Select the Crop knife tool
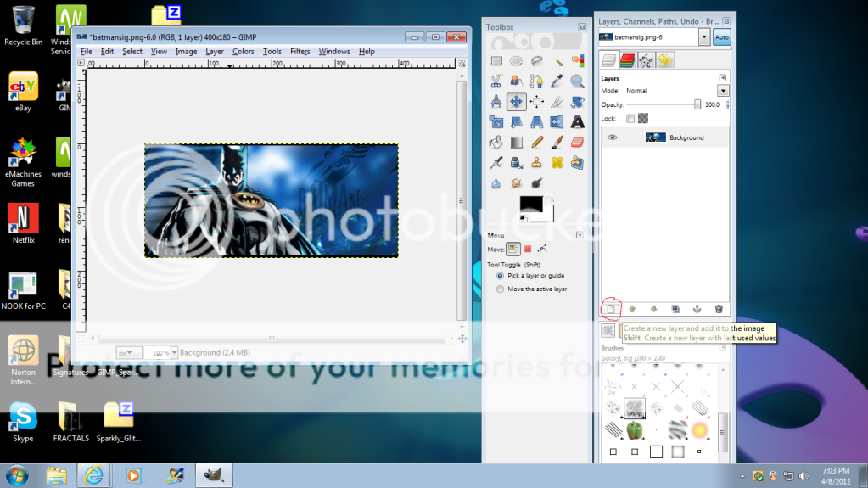 pos(557,102)
